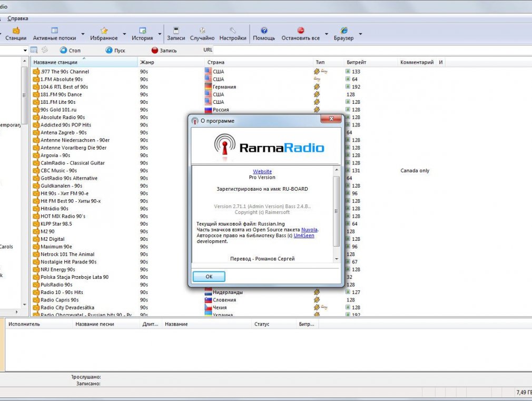The width and height of the screenshot is (532, 401).
Task: Click the type icon in 181.FM 90s Dance row
Action: pos(317,94)
